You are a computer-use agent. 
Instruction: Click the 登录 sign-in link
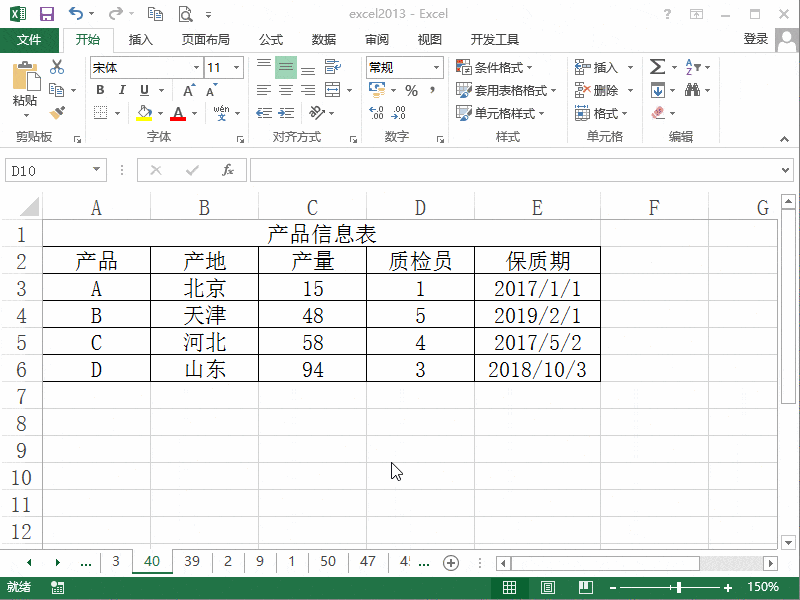click(755, 40)
